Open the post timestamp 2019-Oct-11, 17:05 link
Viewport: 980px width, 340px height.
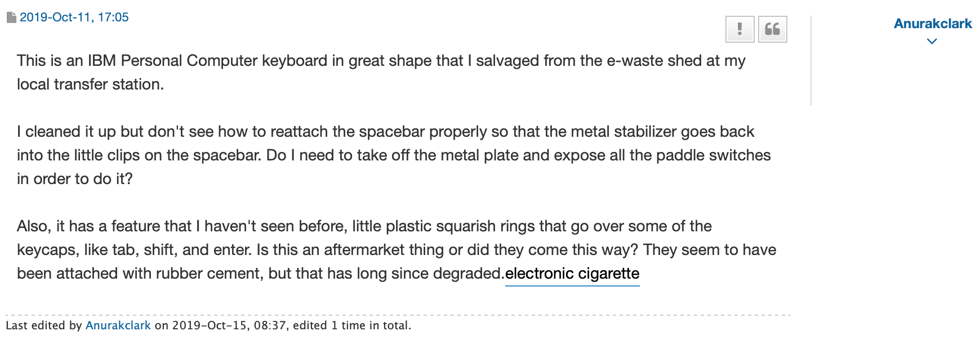75,17
